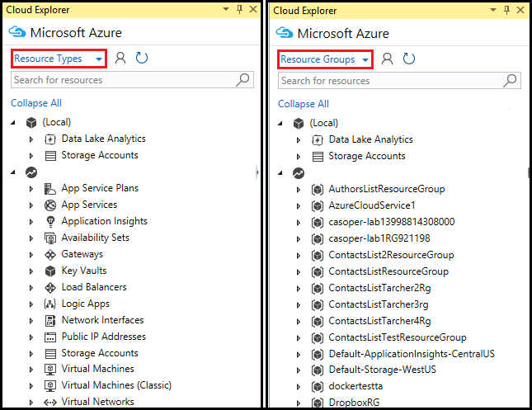Click search field in right Cloud Explorer

click(399, 81)
